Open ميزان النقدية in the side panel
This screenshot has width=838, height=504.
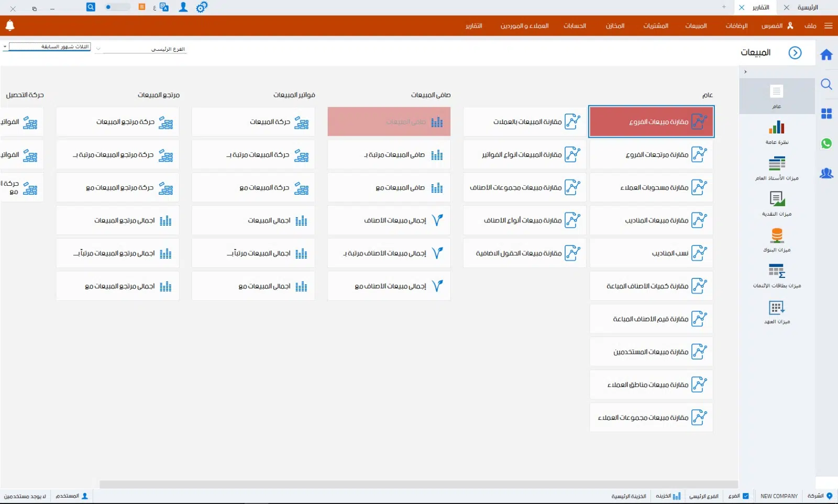click(x=777, y=204)
